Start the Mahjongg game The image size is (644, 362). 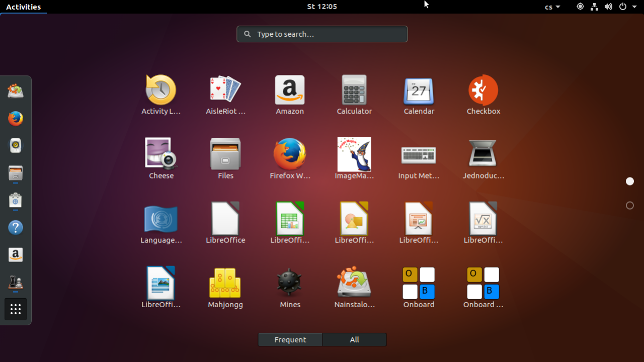point(225,288)
